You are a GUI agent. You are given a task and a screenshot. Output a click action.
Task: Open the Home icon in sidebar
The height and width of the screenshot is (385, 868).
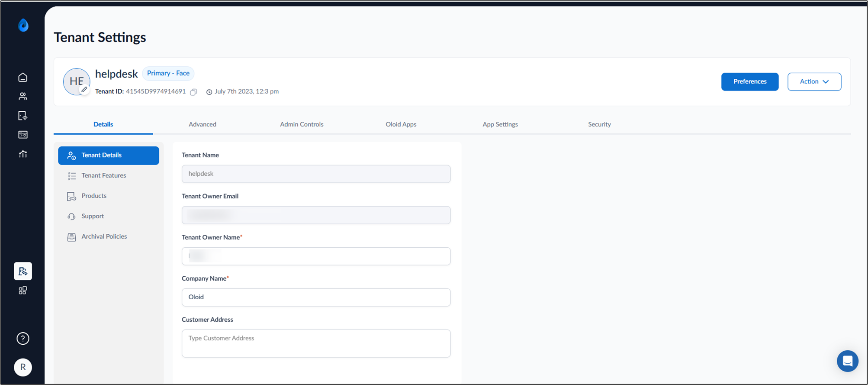click(x=23, y=78)
